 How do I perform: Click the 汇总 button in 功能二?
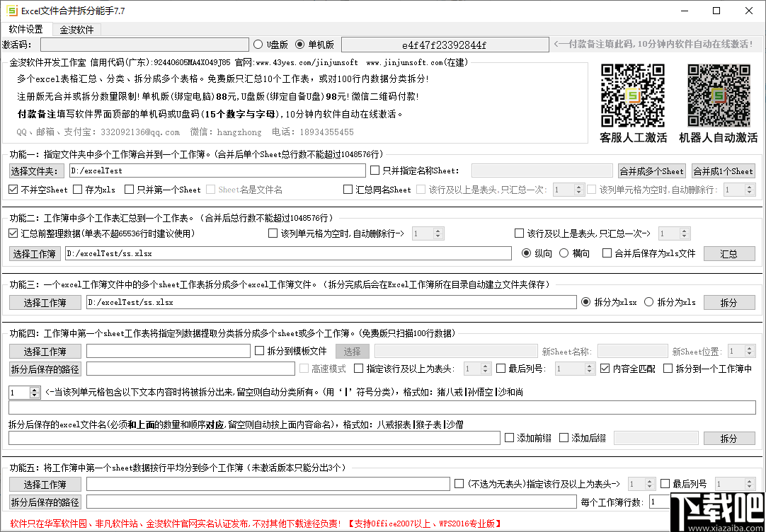(729, 253)
